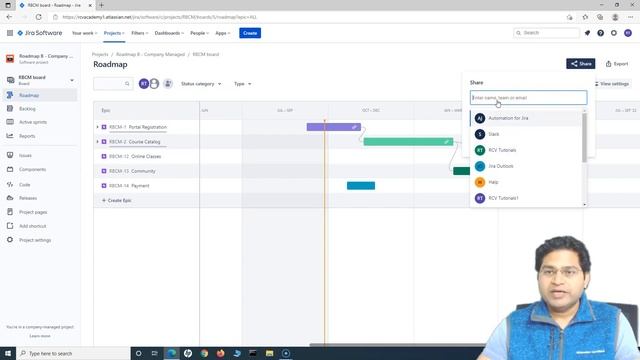
Task: Select Slack in the share list
Action: (526, 134)
